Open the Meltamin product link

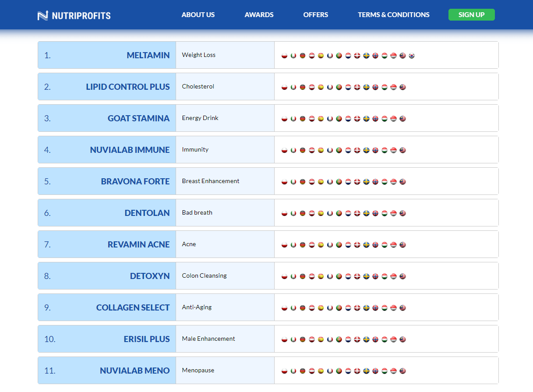(148, 55)
